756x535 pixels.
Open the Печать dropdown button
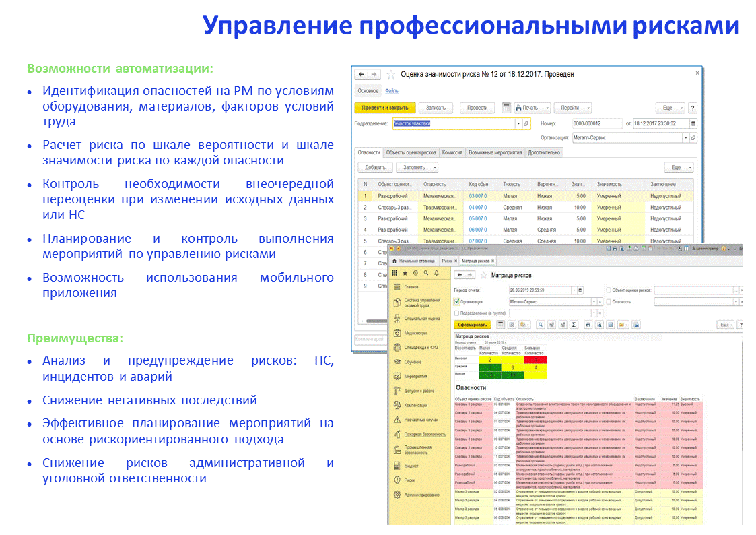point(532,108)
